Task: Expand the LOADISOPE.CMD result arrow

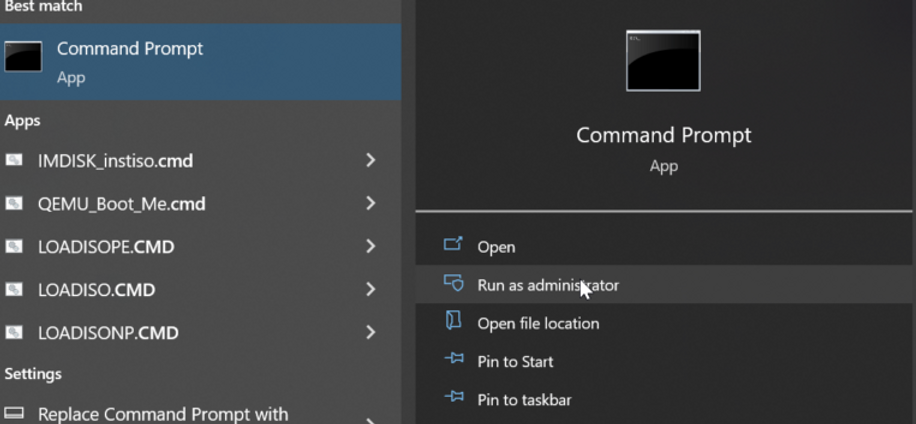Action: [x=370, y=246]
